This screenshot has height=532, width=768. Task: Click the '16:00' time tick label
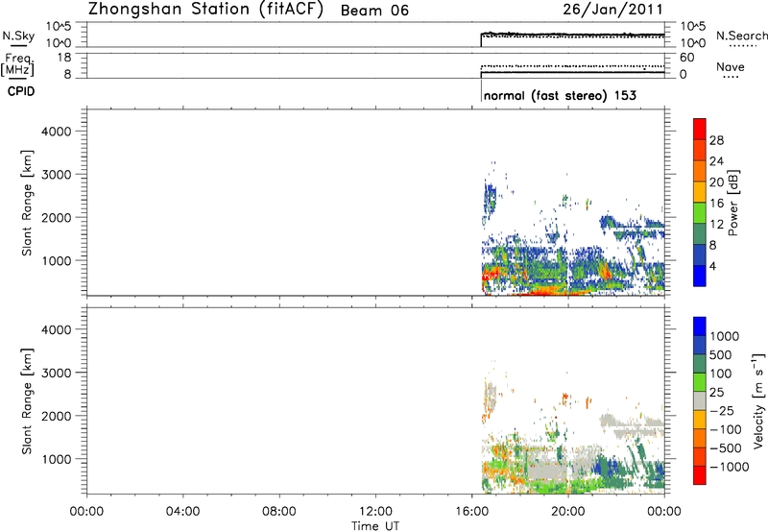click(471, 512)
